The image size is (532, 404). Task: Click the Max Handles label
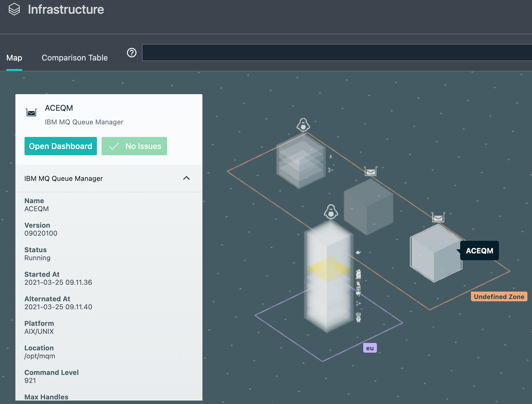[46, 397]
